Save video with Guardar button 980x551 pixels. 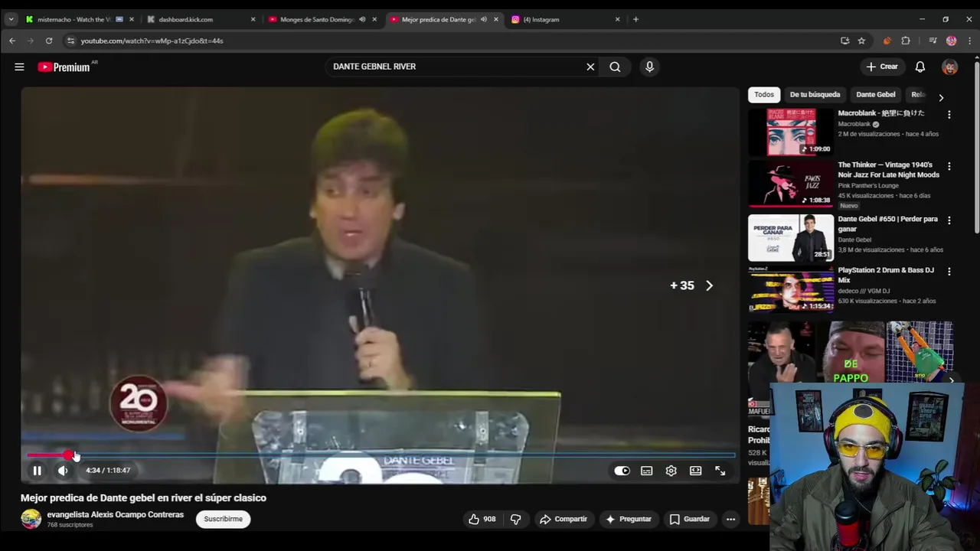pos(690,519)
